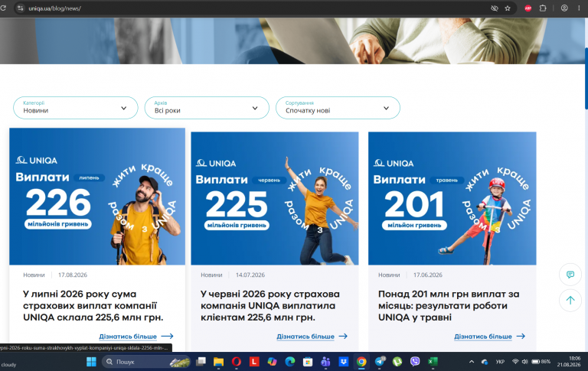Click the scroll-to-top arrow button

coord(570,300)
